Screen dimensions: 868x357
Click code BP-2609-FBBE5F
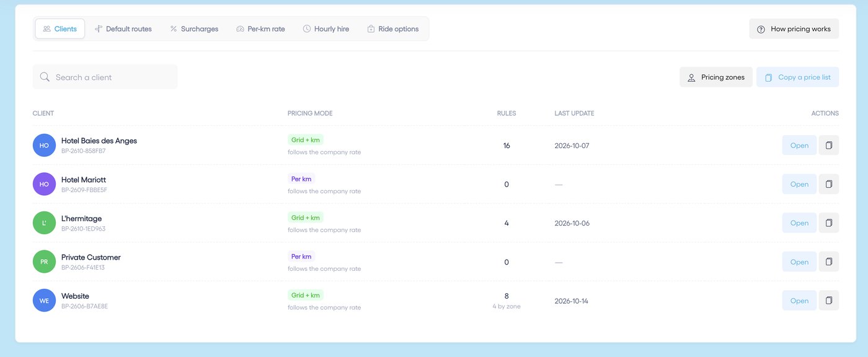(x=84, y=190)
